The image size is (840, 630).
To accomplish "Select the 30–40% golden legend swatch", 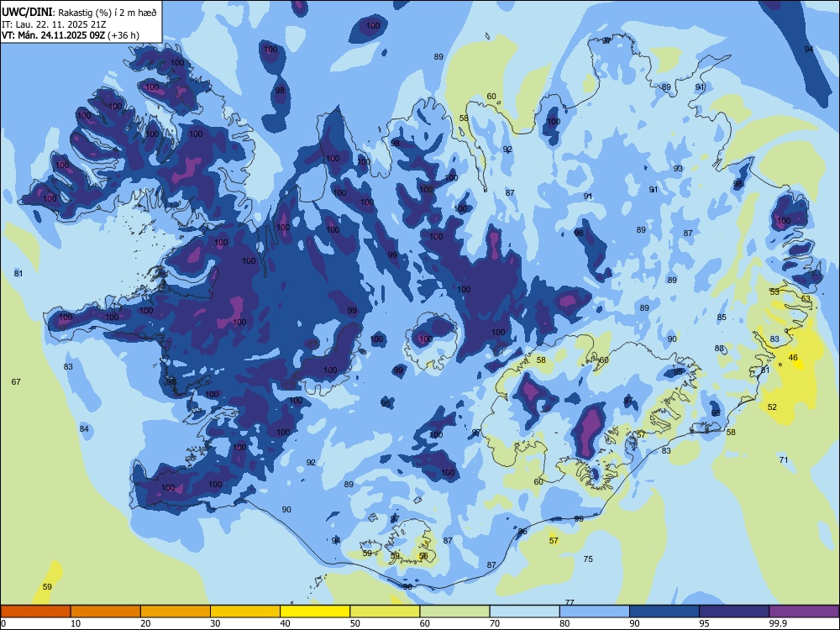I will click(245, 612).
